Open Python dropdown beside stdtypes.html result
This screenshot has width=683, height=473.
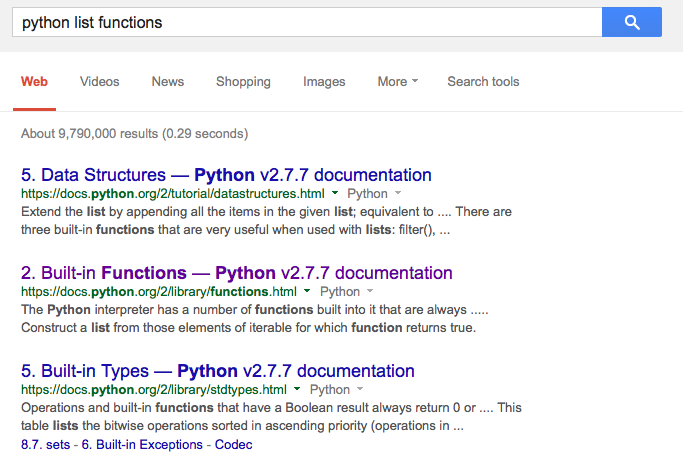[336, 389]
